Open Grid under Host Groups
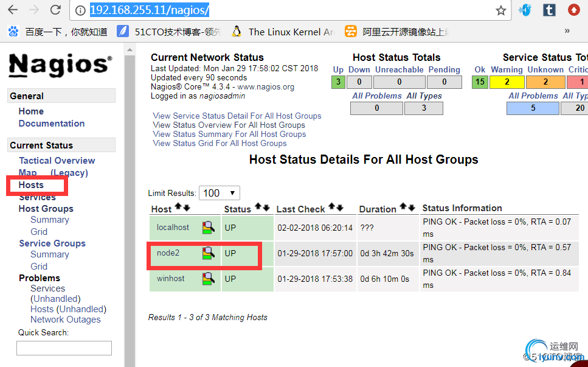Image resolution: width=588 pixels, height=367 pixels. pos(39,231)
